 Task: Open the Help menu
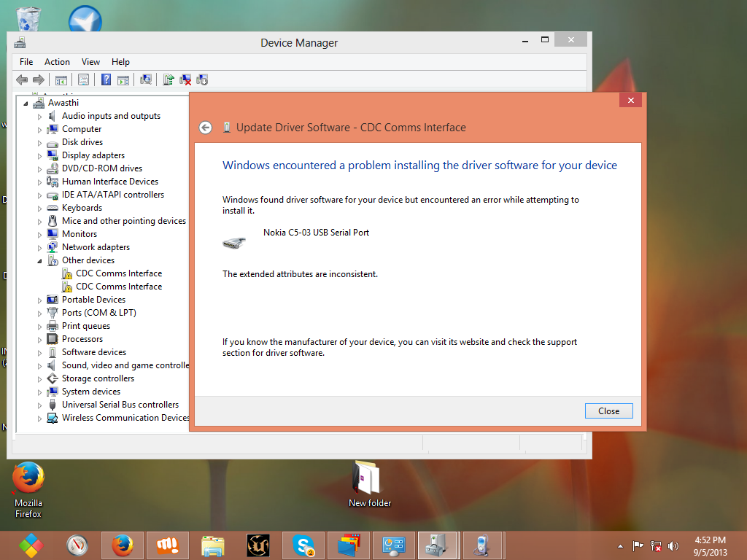pos(120,62)
